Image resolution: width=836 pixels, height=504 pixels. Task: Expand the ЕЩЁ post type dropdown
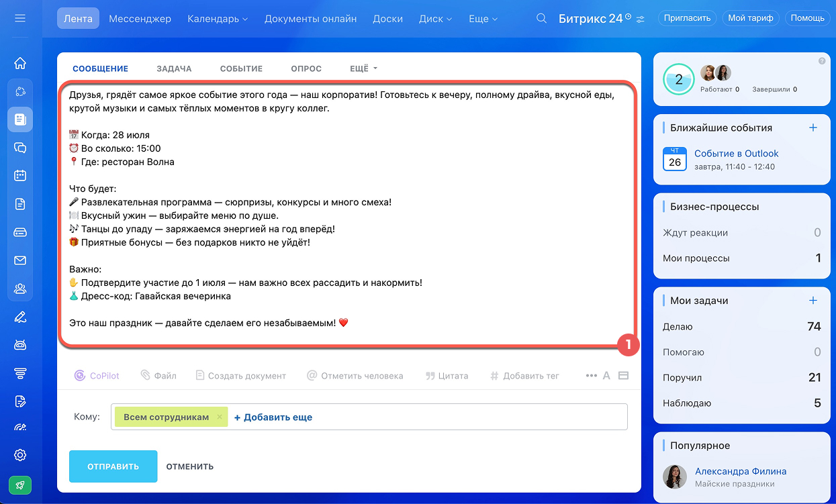364,68
